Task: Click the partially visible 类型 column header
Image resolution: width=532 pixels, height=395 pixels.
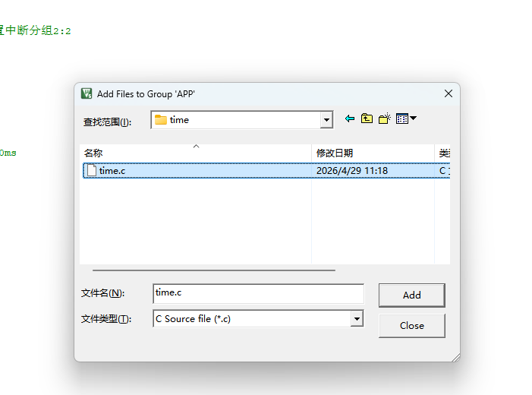Action: click(442, 153)
